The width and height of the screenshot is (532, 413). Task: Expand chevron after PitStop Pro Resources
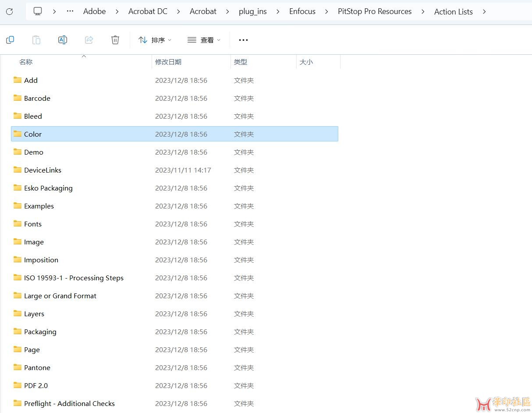click(x=423, y=11)
